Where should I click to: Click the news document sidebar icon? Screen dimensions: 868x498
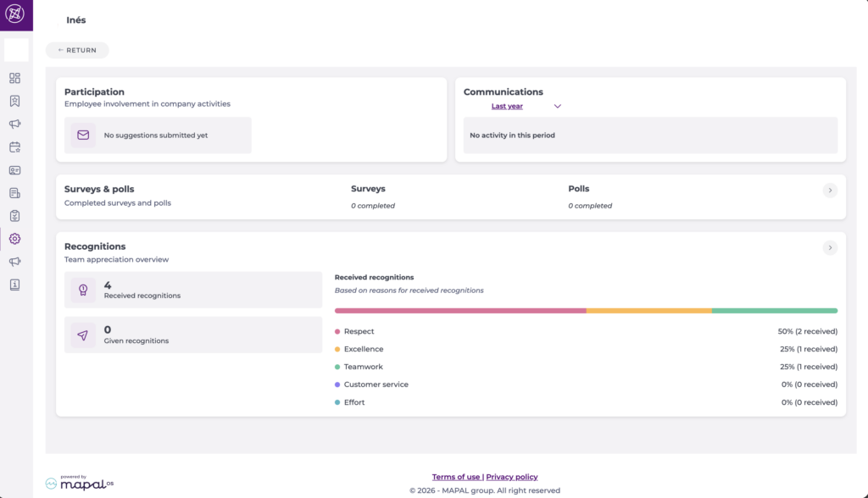(15, 193)
